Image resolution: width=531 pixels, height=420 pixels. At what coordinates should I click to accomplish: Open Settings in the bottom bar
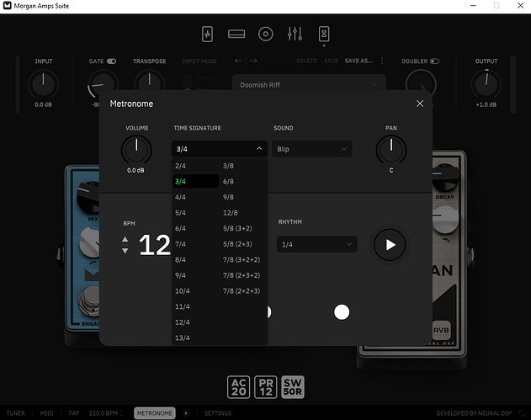pos(218,413)
